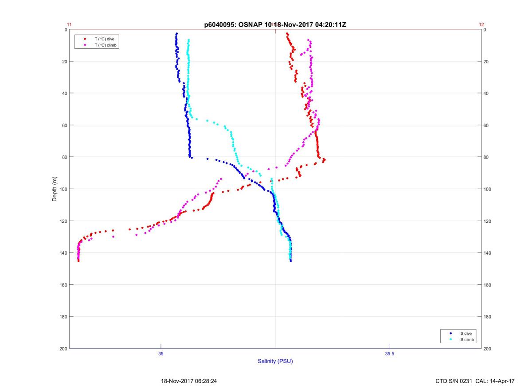Click the '40' tick on left depth axis
This screenshot has height=392, width=532.
pos(64,93)
